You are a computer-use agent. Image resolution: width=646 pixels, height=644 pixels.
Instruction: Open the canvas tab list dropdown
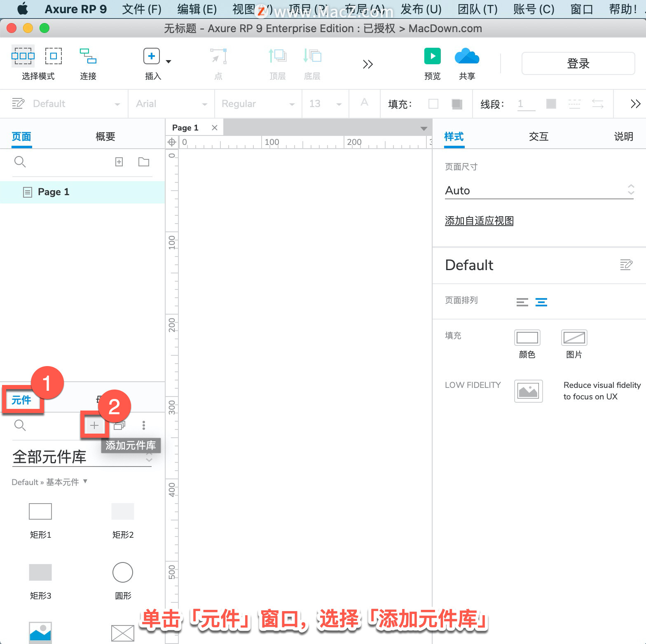pyautogui.click(x=424, y=129)
